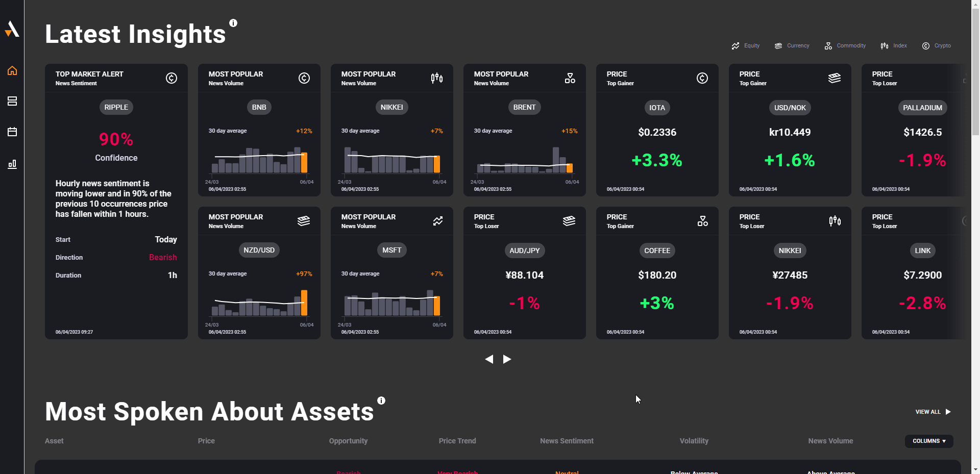This screenshot has height=474, width=980.
Task: Open the cards list view from the sidebar
Action: click(12, 101)
